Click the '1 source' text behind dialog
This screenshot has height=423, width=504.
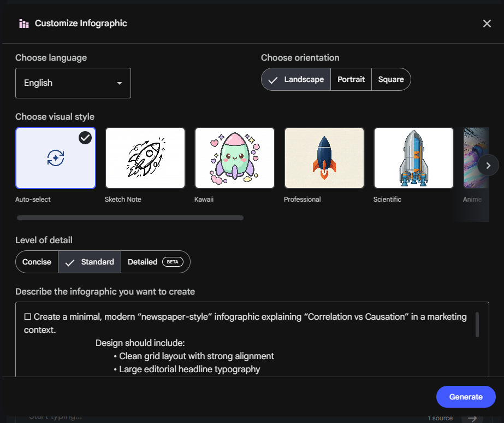tap(440, 418)
